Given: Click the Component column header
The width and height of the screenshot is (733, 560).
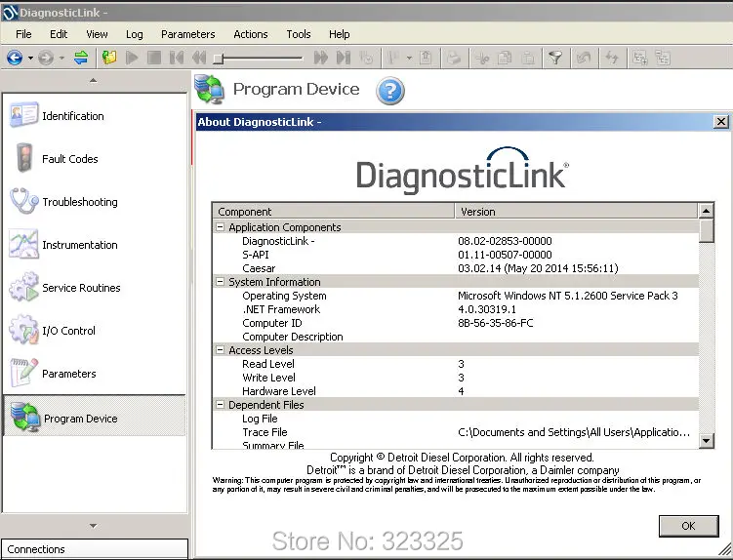Looking at the screenshot, I should click(333, 212).
